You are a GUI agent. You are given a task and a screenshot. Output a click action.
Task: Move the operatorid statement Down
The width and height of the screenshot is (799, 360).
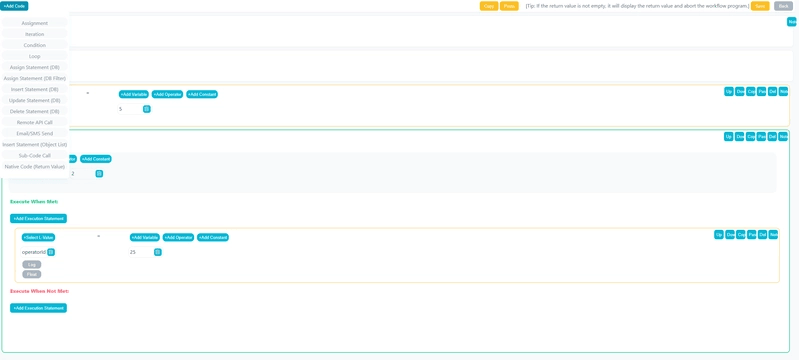(730, 235)
